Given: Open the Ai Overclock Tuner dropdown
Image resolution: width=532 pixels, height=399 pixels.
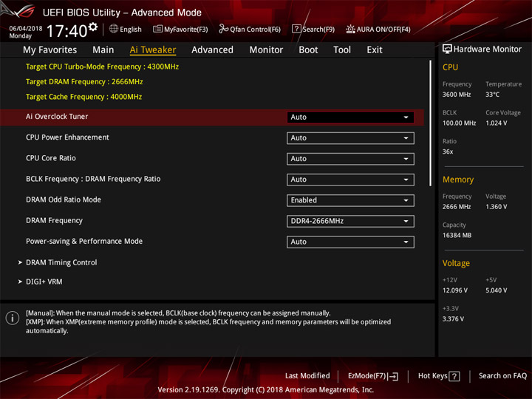Looking at the screenshot, I should (x=350, y=117).
